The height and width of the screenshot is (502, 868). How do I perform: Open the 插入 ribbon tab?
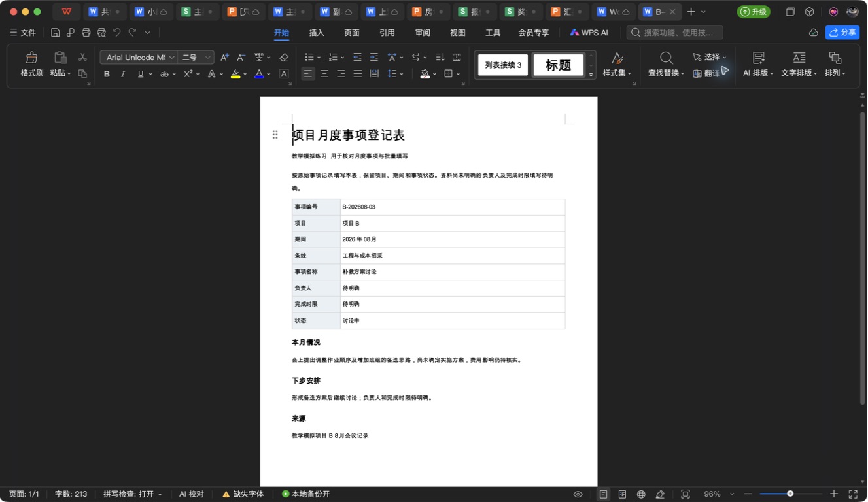click(x=317, y=33)
